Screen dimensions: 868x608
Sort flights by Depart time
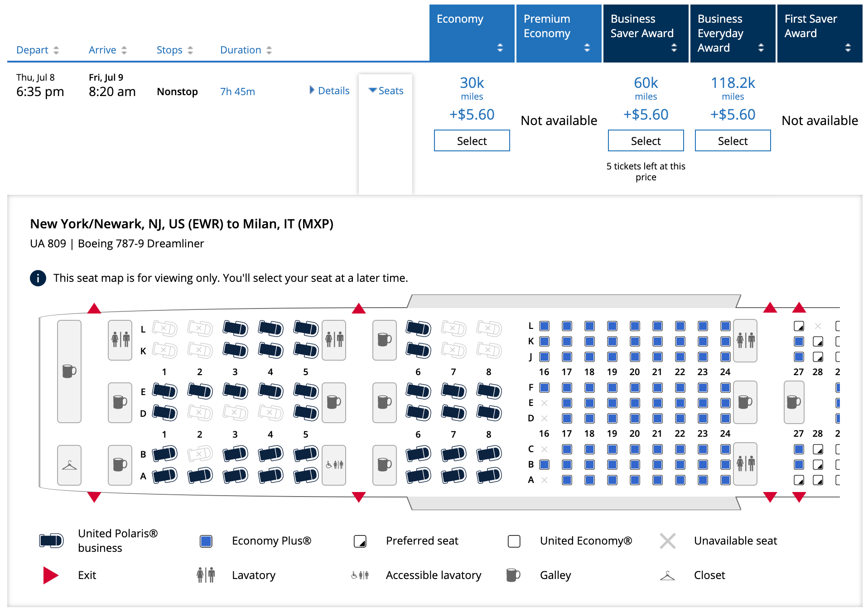point(37,50)
